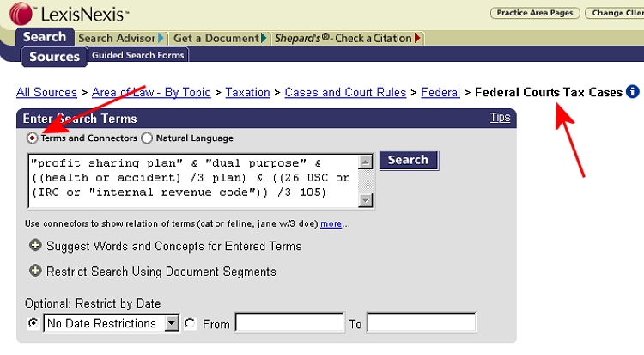
Task: Open Shepard's Check a Citation tab
Action: (348, 38)
